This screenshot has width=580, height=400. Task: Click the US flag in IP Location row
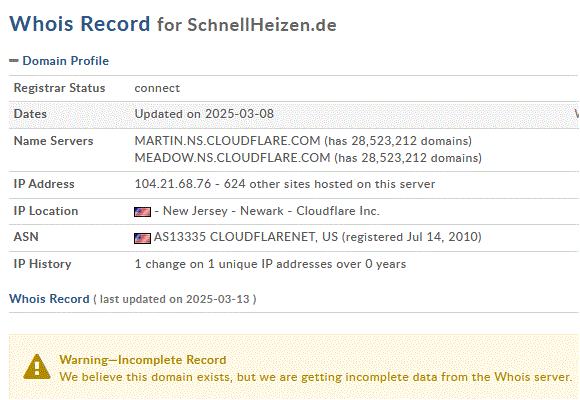coord(142,212)
